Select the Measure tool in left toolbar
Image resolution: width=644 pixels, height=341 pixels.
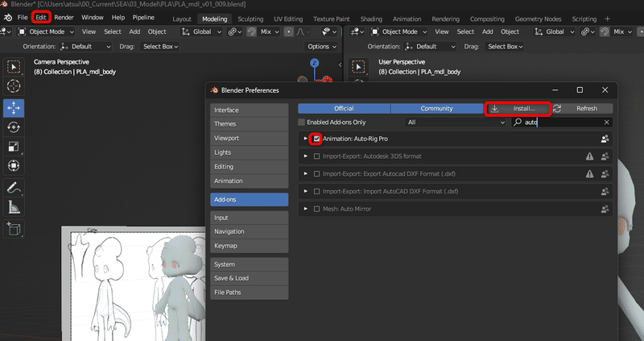point(14,207)
